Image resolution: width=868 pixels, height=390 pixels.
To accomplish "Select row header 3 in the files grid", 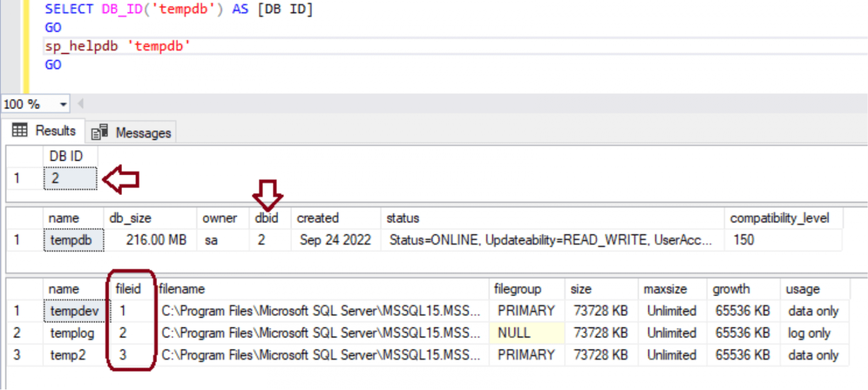I will click(17, 356).
